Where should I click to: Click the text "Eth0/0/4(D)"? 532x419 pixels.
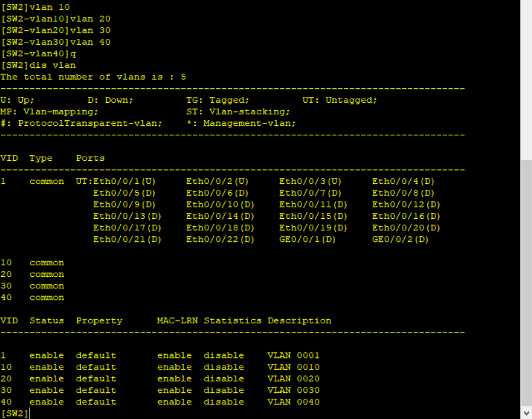pyautogui.click(x=403, y=182)
